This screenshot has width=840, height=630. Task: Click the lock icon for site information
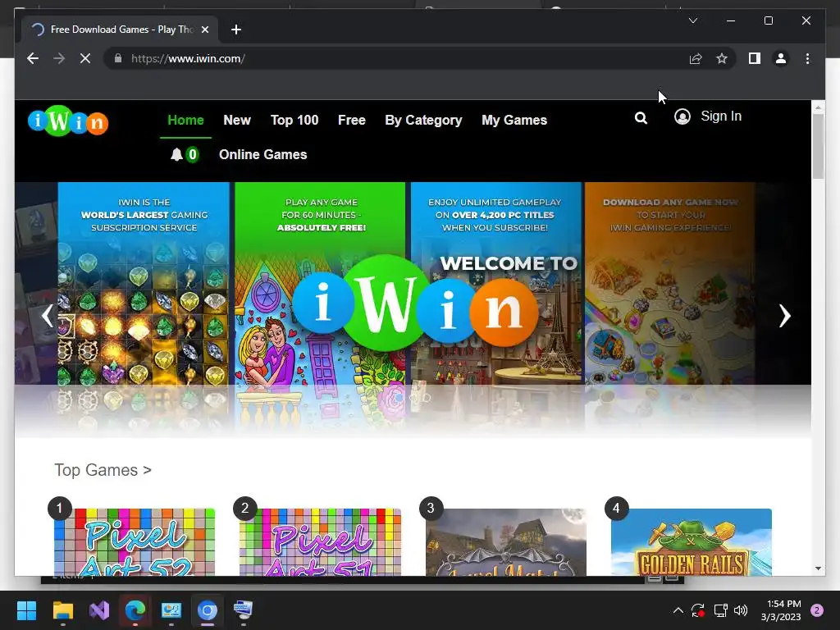pos(118,58)
